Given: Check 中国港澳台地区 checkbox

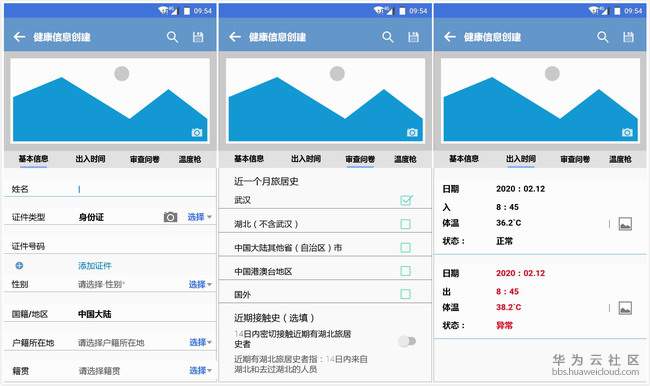Looking at the screenshot, I should 405,271.
